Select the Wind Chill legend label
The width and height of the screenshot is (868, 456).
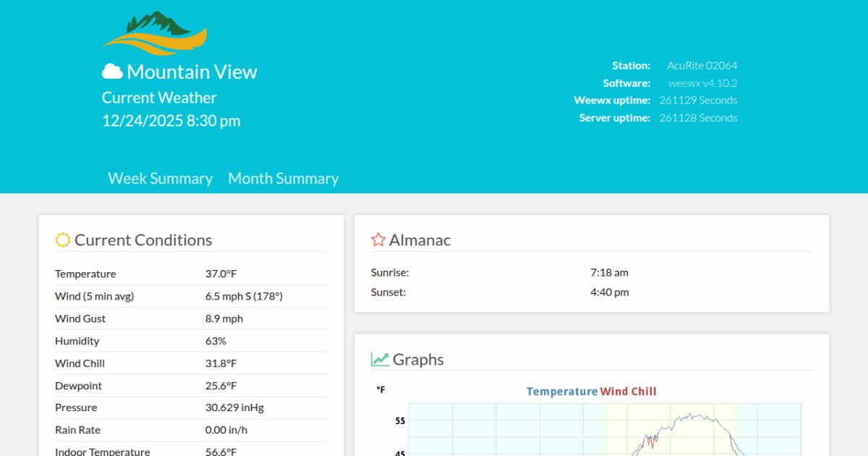tap(628, 392)
